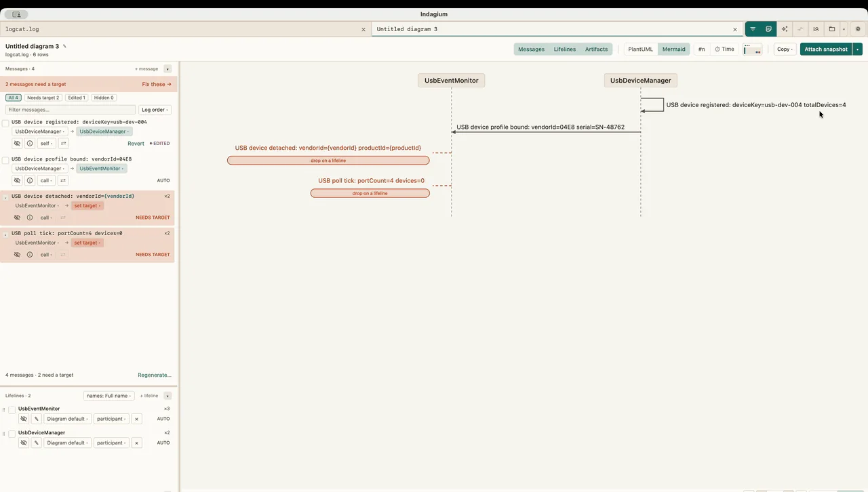The image size is (868, 492).
Task: Open the Log order sort dropdown
Action: tap(155, 110)
